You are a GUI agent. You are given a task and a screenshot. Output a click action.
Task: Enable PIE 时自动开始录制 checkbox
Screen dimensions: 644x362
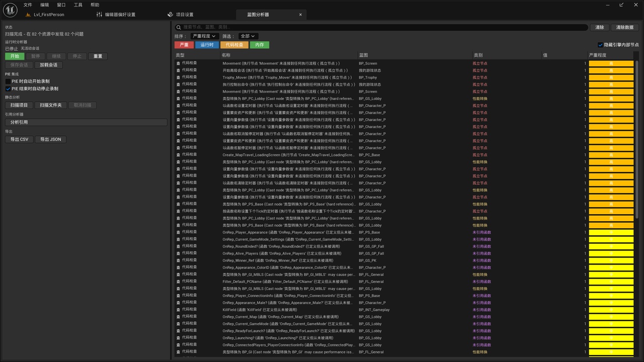pos(8,81)
